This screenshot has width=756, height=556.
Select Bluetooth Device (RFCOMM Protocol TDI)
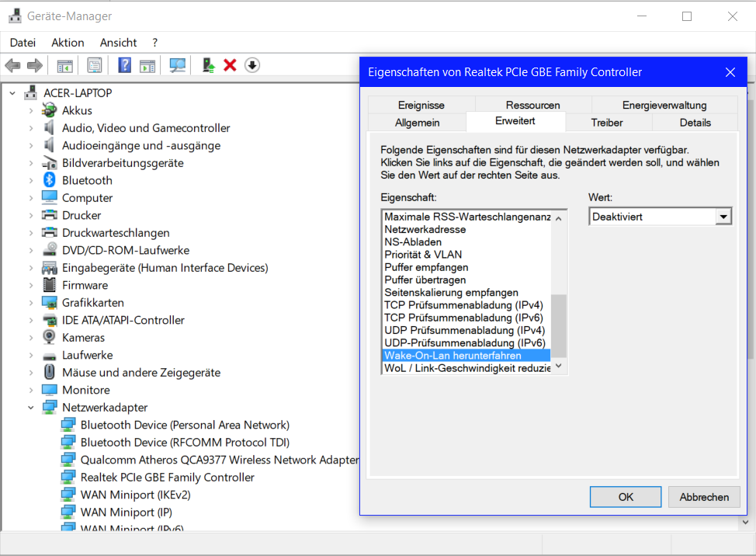[185, 442]
